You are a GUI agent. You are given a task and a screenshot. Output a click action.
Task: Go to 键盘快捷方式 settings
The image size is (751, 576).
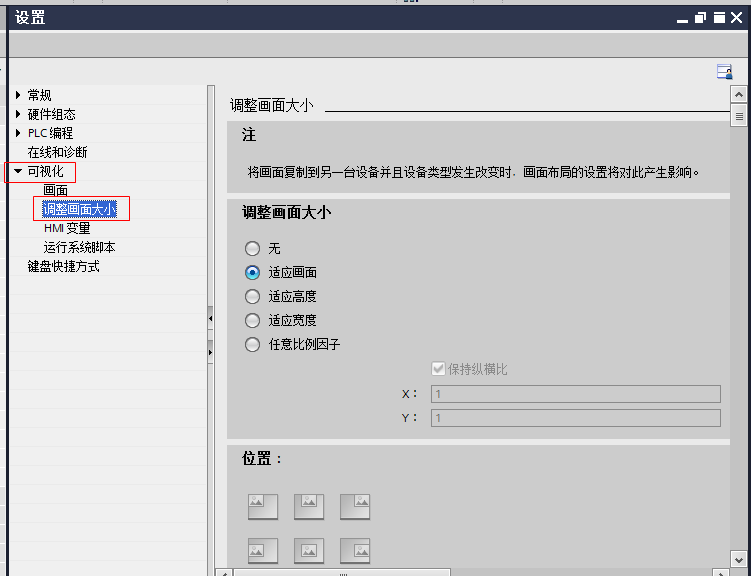(x=63, y=266)
